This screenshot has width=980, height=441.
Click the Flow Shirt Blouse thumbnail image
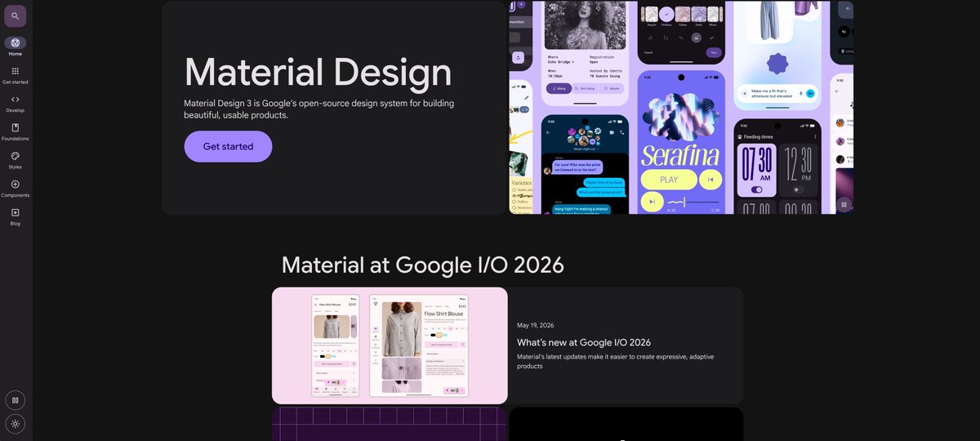(390, 345)
